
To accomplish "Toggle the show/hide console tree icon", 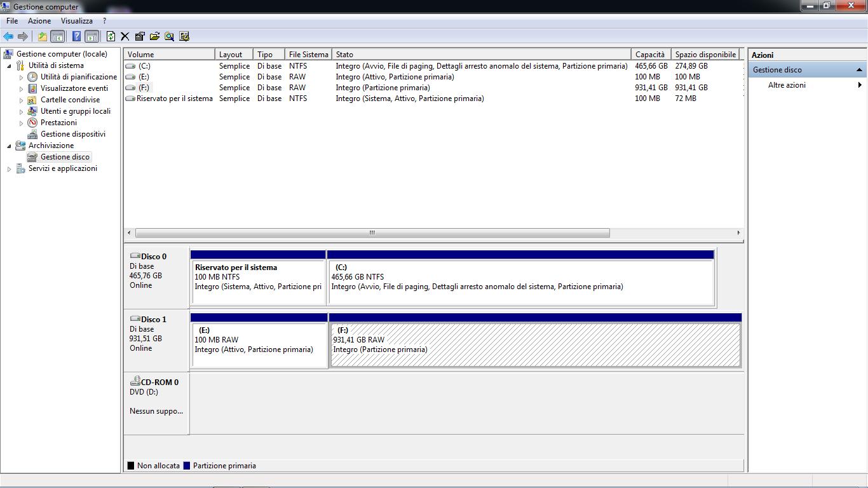I will (x=58, y=36).
